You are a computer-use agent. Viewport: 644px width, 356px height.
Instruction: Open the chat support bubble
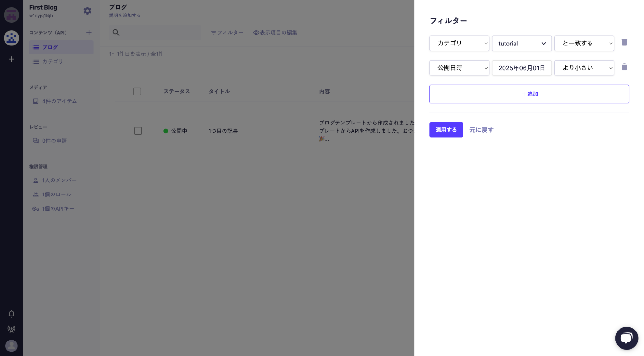[626, 338]
